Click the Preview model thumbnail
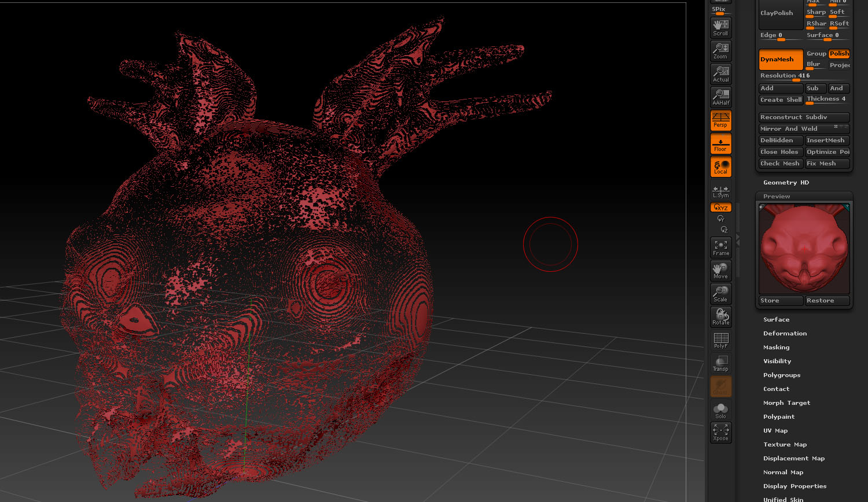 804,248
